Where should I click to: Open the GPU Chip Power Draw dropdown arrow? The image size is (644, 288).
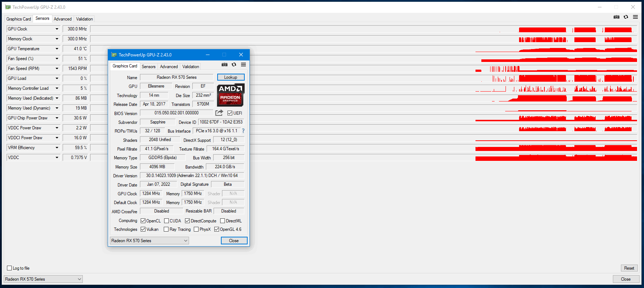(x=57, y=118)
